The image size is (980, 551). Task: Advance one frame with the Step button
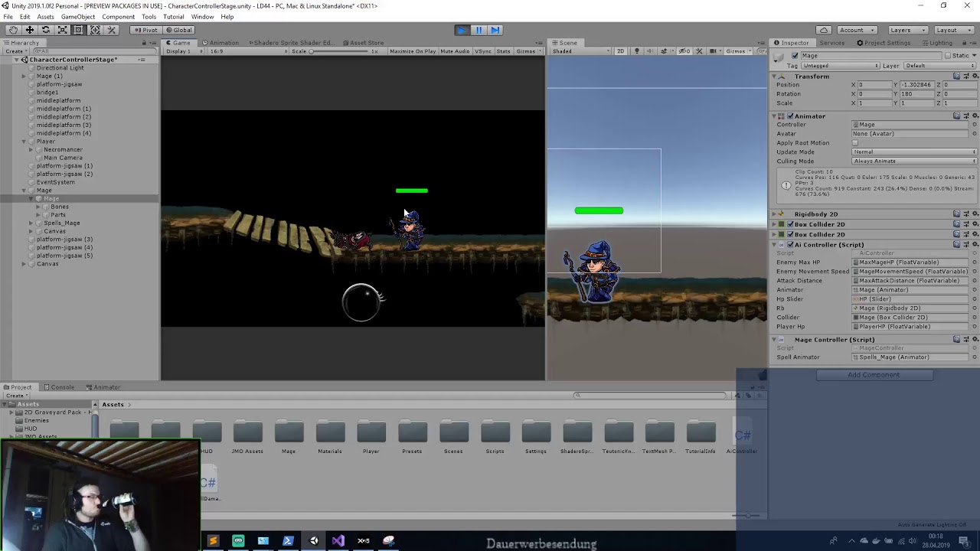[495, 30]
